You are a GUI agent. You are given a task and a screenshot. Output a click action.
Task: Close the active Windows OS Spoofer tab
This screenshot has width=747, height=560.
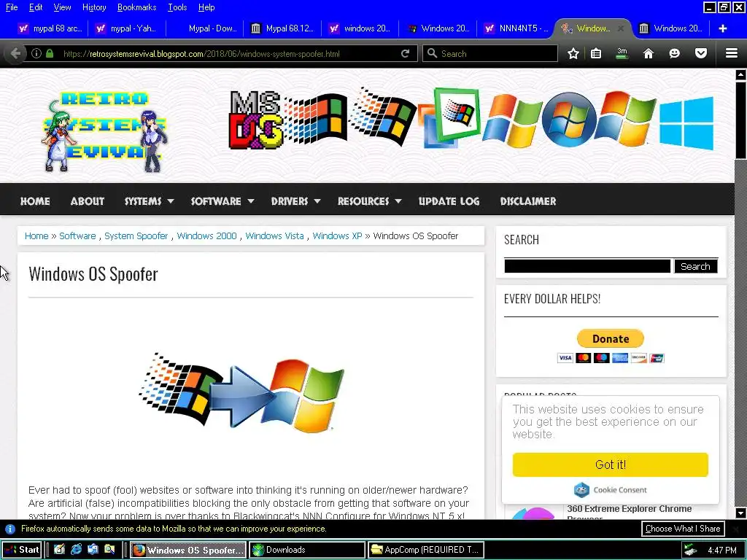tap(621, 28)
